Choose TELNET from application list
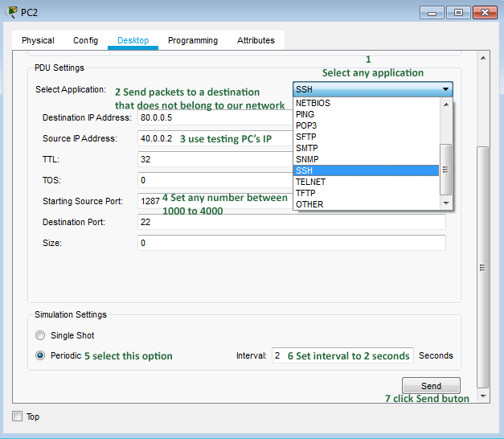 point(366,182)
